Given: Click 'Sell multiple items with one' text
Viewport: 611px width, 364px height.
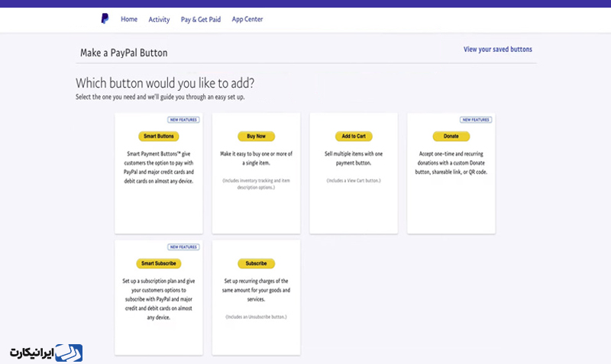Looking at the screenshot, I should click(x=354, y=159).
